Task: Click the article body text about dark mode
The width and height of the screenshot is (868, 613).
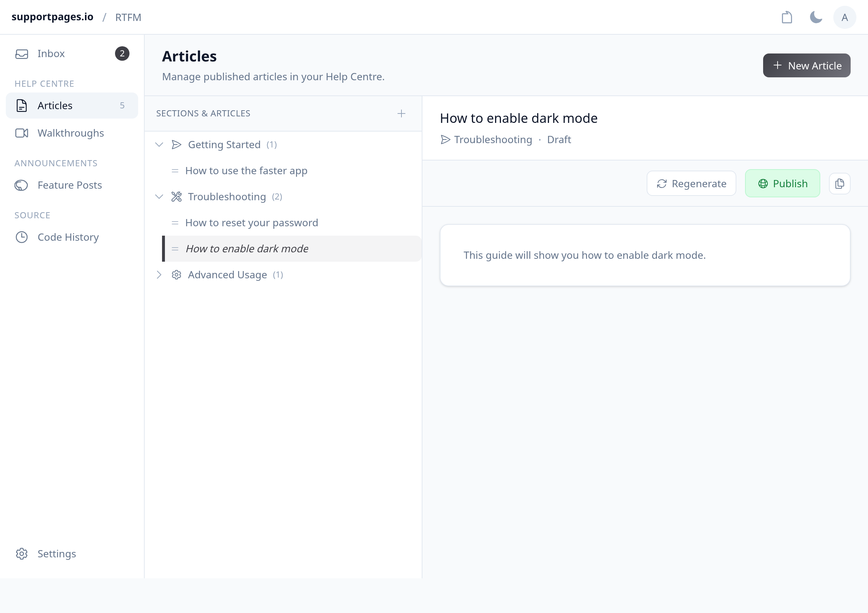Action: 584,255
